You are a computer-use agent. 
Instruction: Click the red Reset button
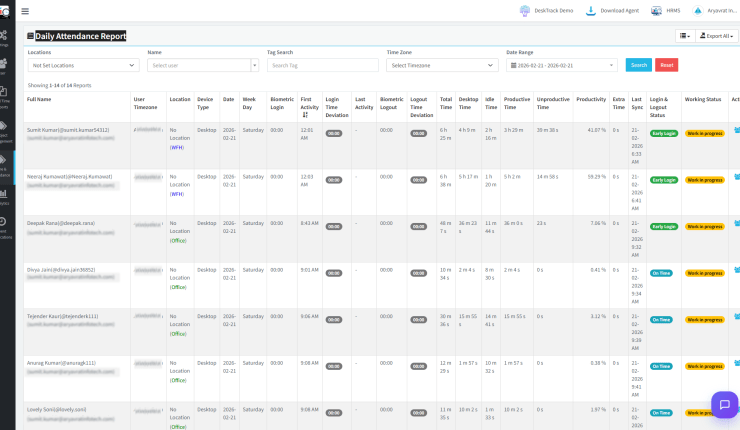666,65
